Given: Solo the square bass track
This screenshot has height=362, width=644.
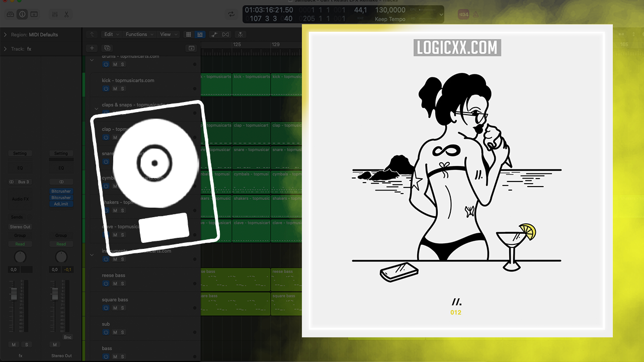Looking at the screenshot, I should pyautogui.click(x=122, y=308).
